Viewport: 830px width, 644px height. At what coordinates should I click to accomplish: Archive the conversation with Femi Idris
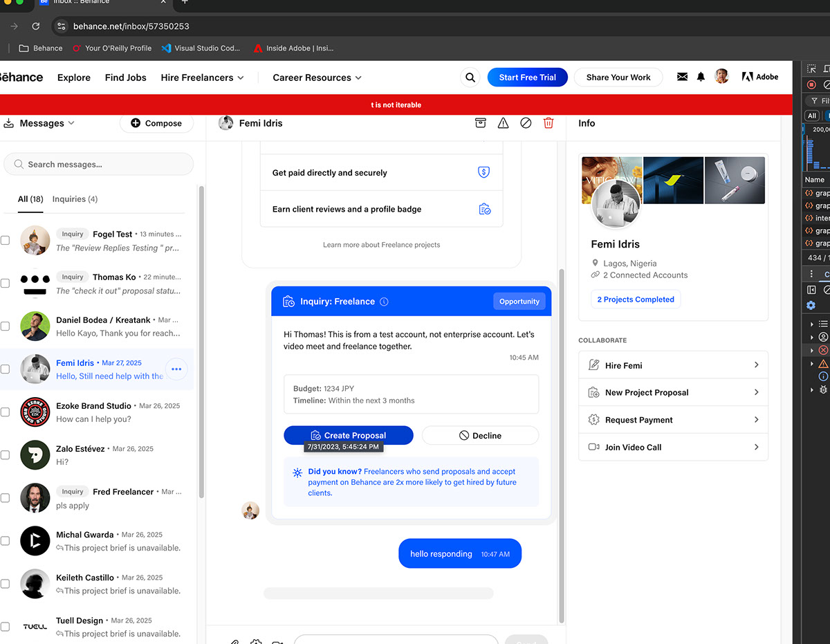pos(480,123)
